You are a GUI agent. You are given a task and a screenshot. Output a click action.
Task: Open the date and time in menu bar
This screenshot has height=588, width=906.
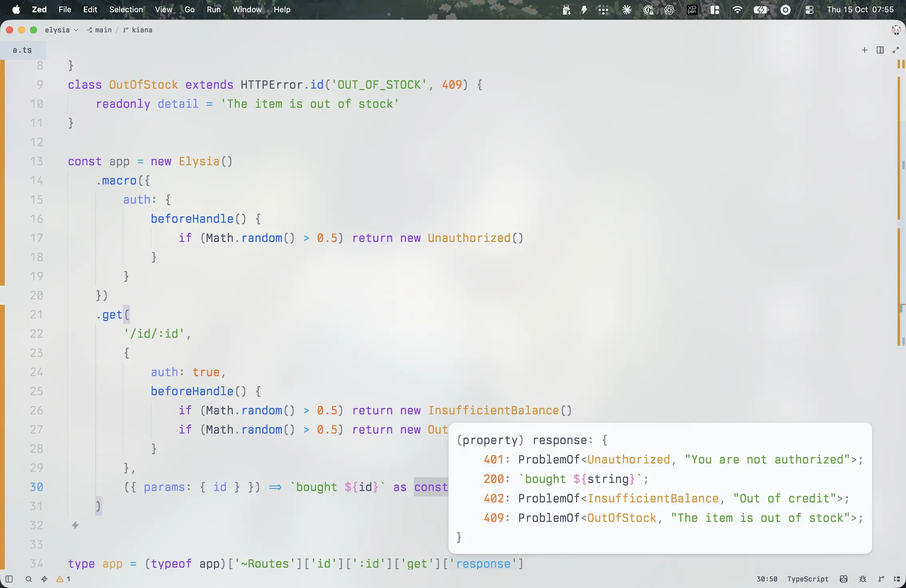click(860, 10)
